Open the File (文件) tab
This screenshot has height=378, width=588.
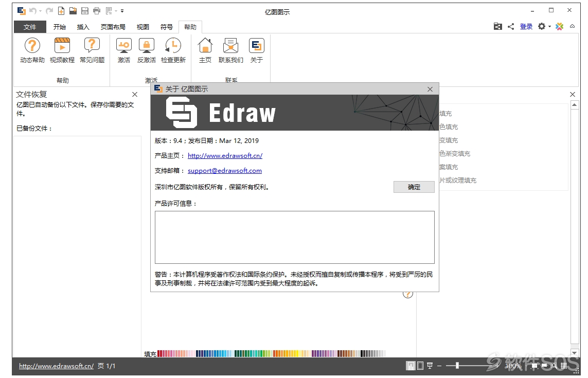tap(30, 27)
